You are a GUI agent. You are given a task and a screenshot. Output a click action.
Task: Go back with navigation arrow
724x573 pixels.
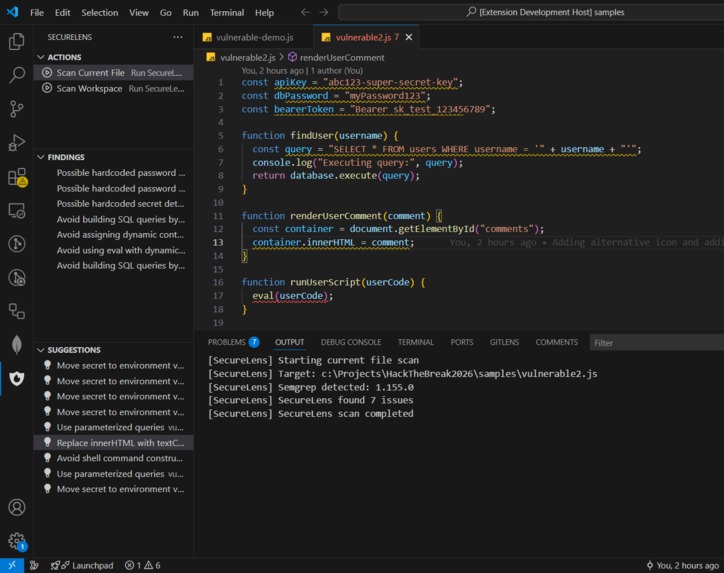(305, 12)
